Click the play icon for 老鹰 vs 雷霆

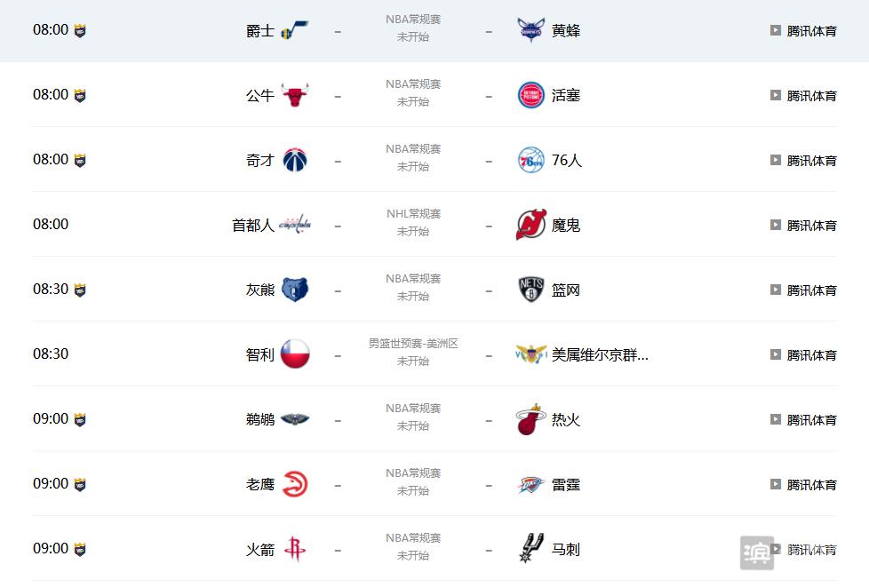click(776, 484)
